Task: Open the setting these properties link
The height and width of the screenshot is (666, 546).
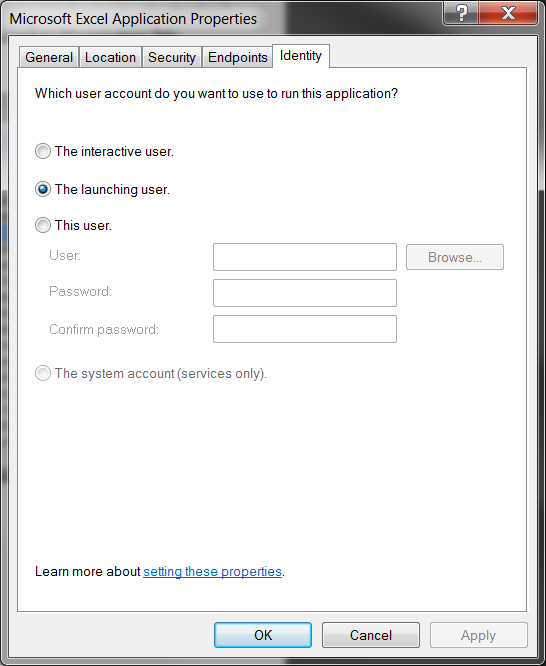Action: (212, 572)
